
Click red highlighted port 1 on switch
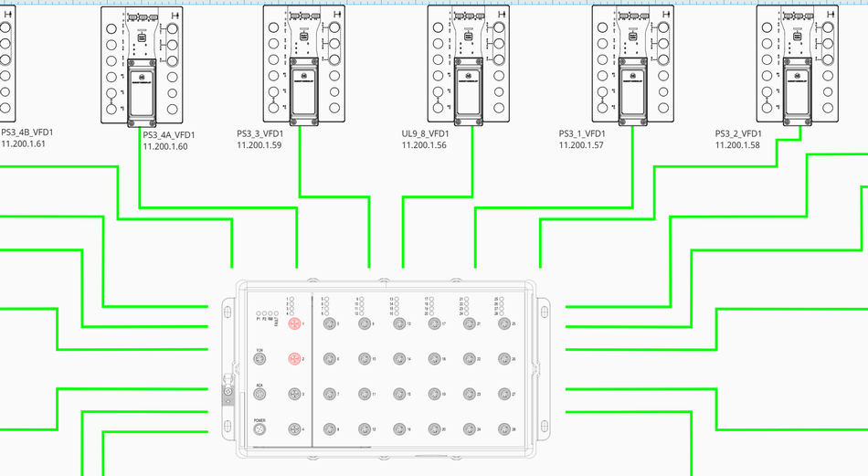[295, 324]
